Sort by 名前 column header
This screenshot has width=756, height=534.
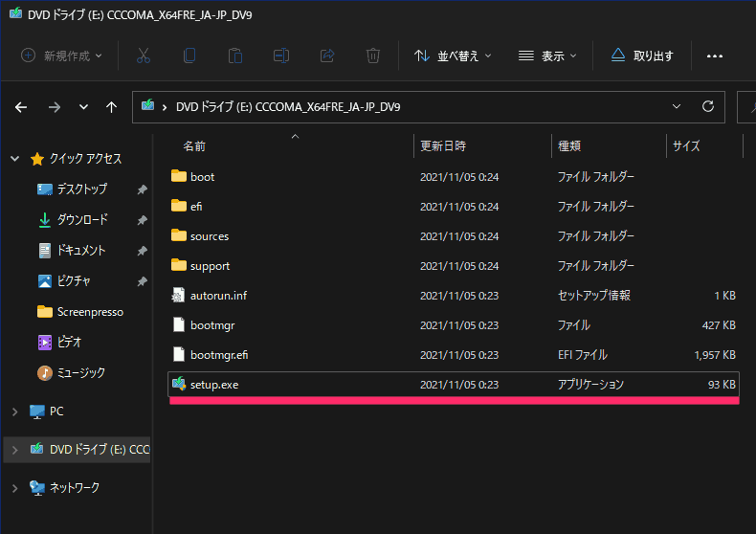point(194,146)
